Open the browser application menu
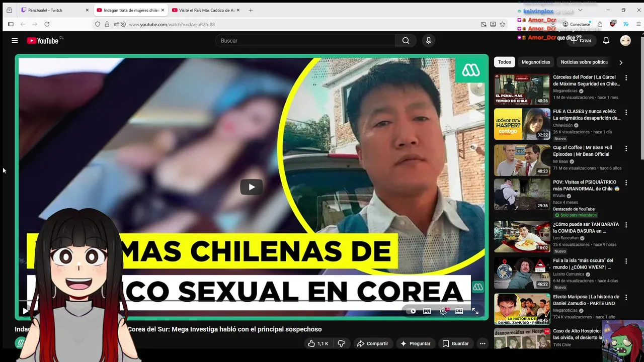 (639, 24)
